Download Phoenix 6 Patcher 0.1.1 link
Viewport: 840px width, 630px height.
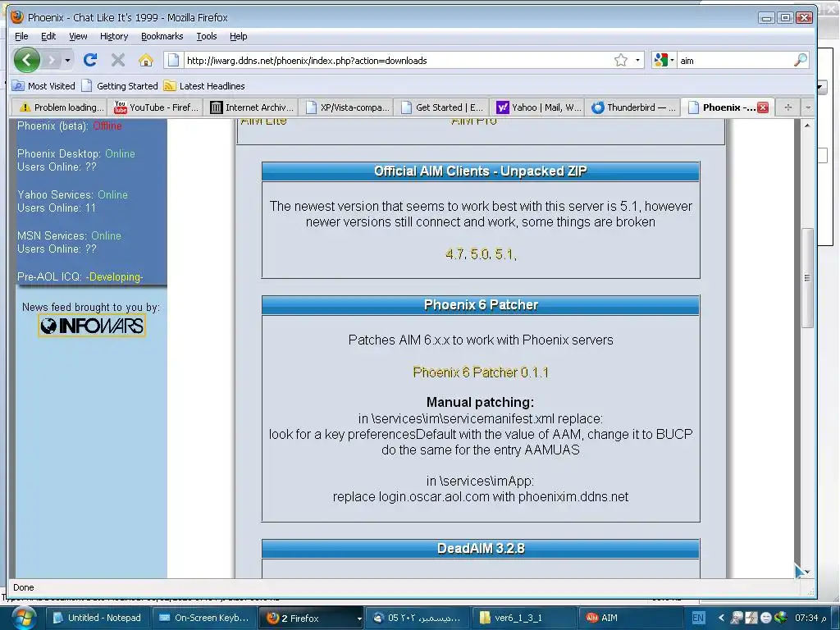(481, 372)
